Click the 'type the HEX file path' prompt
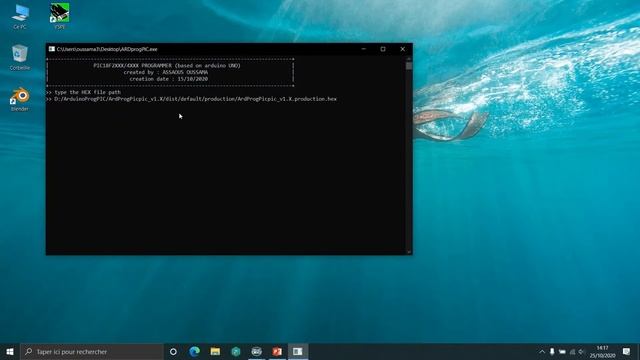 click(87, 92)
